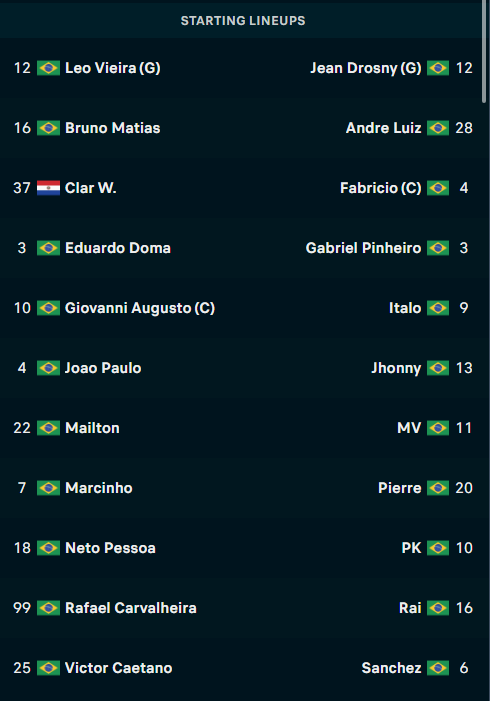The image size is (490, 701).
Task: Click the Paraguay flag next to Clar W.
Action: click(x=48, y=188)
